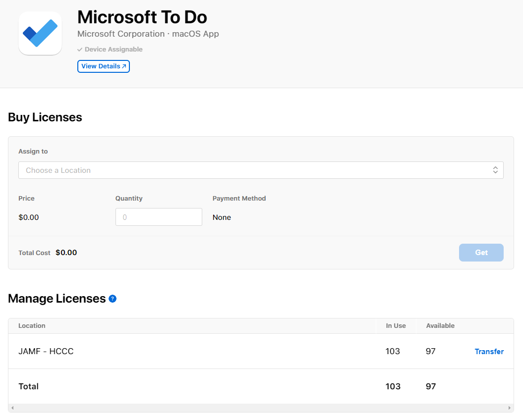Click the Get button
This screenshot has height=420, width=523.
pyautogui.click(x=481, y=252)
